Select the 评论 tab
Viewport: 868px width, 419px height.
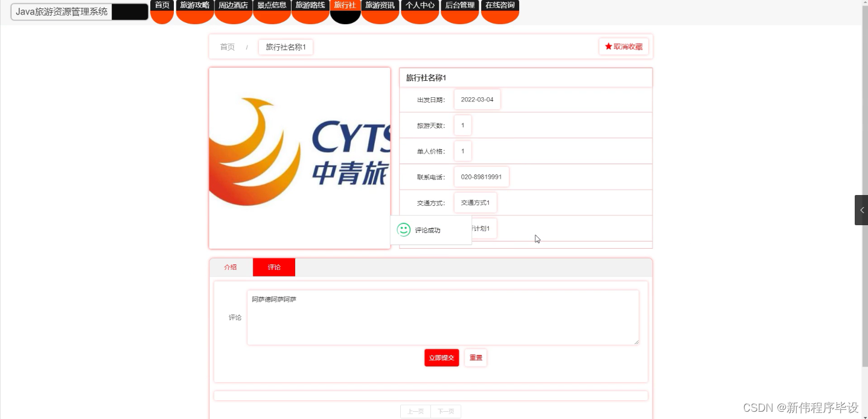pyautogui.click(x=274, y=267)
